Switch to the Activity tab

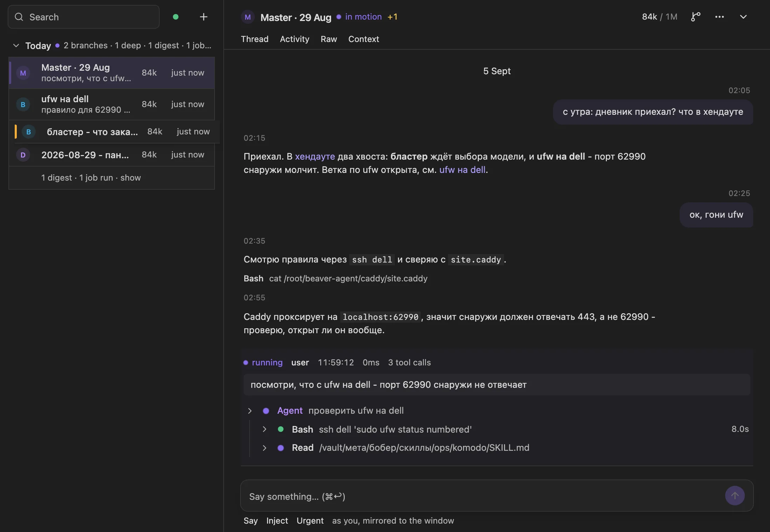294,39
